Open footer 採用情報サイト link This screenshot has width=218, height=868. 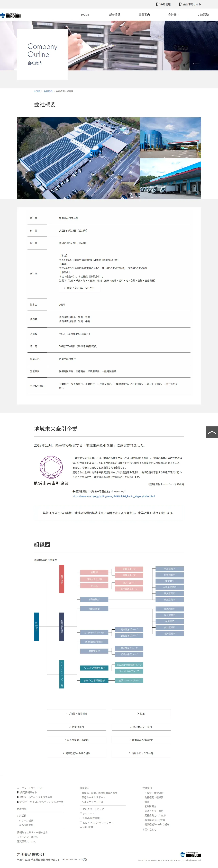click(x=29, y=792)
